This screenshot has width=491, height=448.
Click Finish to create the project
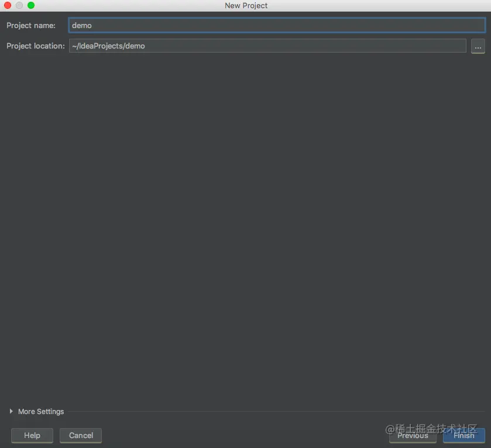click(463, 435)
